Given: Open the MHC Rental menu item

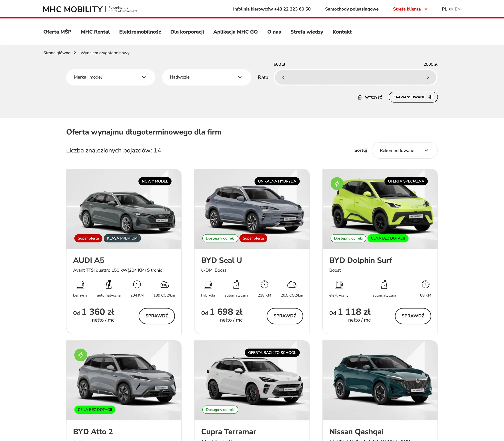Looking at the screenshot, I should pyautogui.click(x=95, y=32).
